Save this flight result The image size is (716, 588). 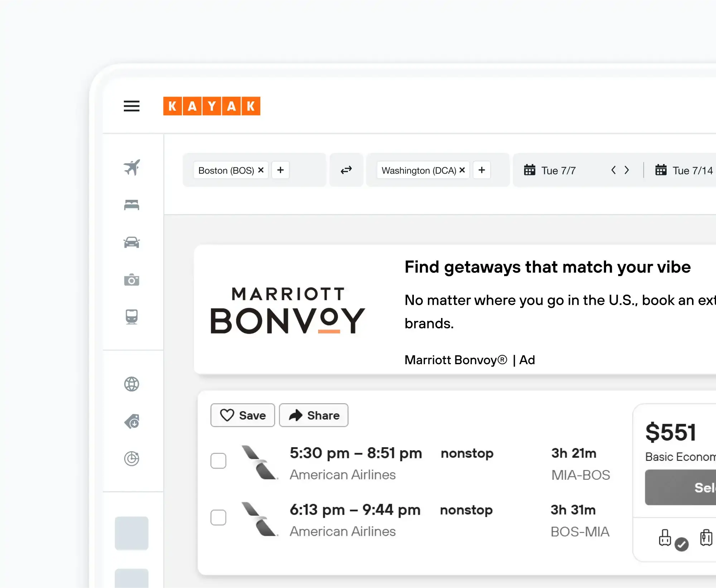[243, 415]
